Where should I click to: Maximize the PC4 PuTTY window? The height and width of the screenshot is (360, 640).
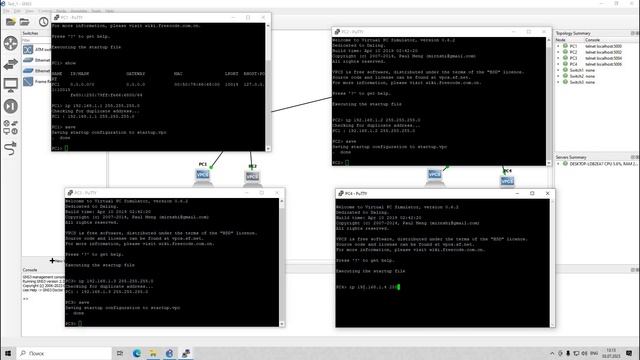(x=532, y=193)
